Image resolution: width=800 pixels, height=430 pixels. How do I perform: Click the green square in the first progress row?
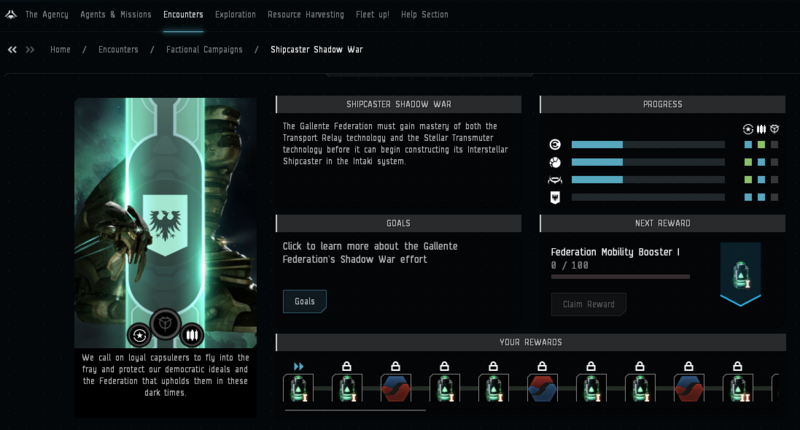pos(761,145)
